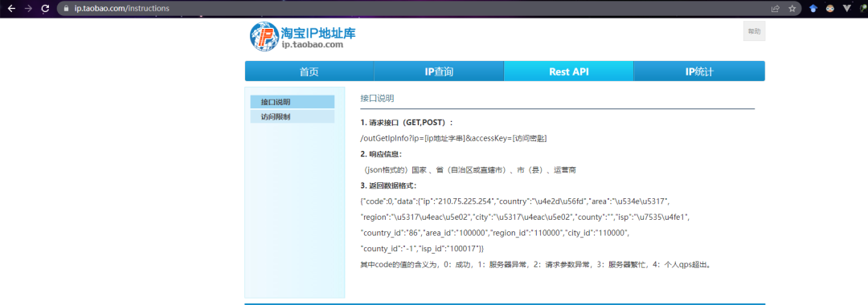Click the 帮助 help button
The image size is (868, 305).
point(754,31)
